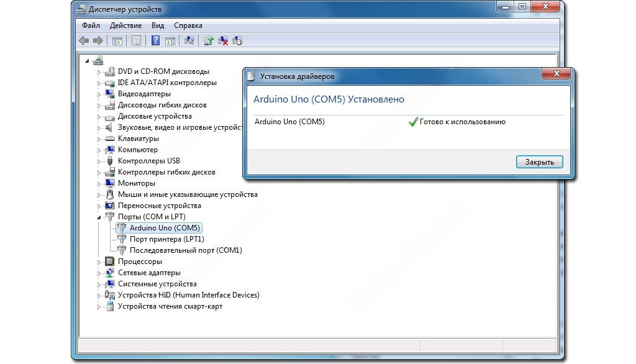Screen dimensions: 636x364
Task: Click the Properties toolbar icon
Action: coord(136,41)
